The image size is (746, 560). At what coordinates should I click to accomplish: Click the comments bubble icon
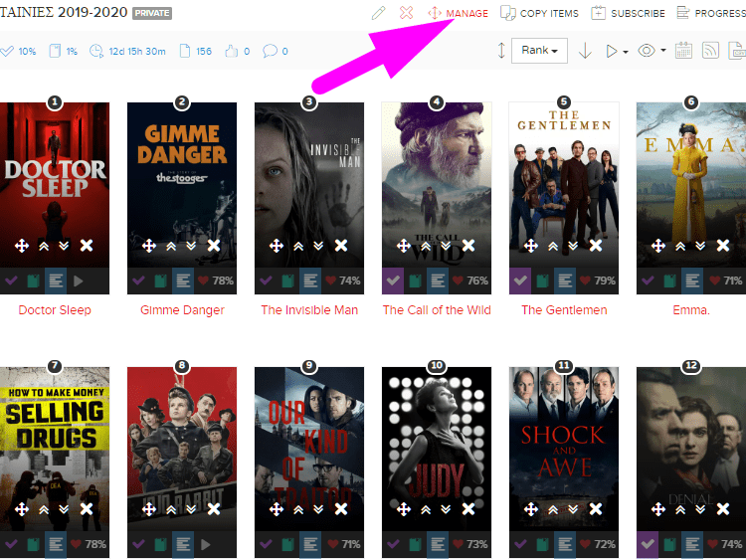pos(270,51)
